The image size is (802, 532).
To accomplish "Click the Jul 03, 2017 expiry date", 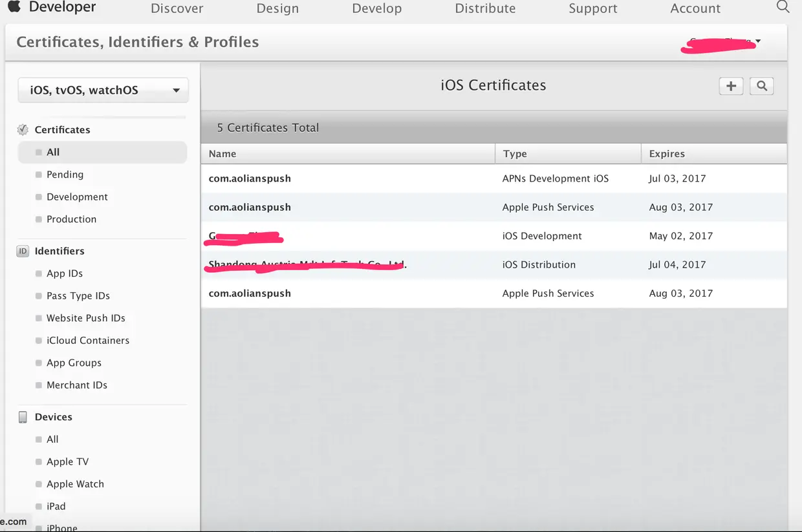I will point(677,178).
